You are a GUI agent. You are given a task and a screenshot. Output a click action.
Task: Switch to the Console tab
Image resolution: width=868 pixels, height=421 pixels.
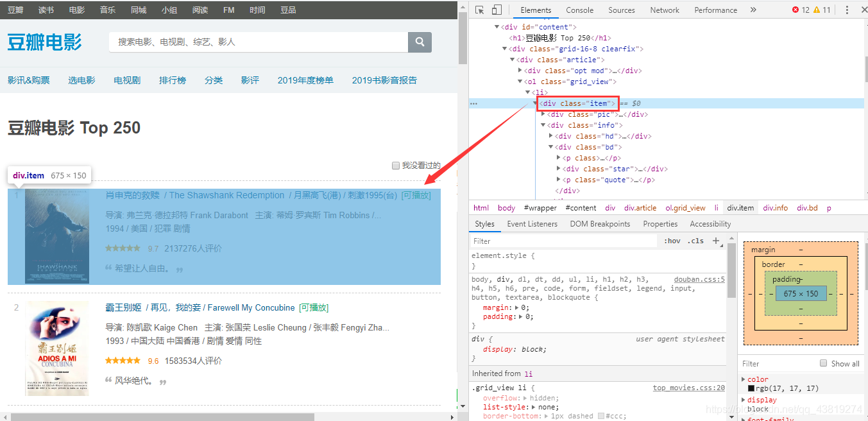(x=579, y=10)
